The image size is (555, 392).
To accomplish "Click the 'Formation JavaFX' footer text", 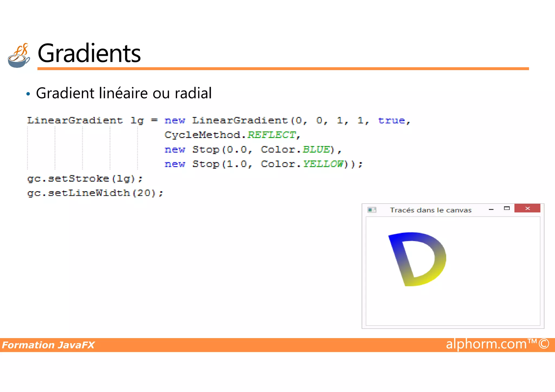I will (x=48, y=345).
